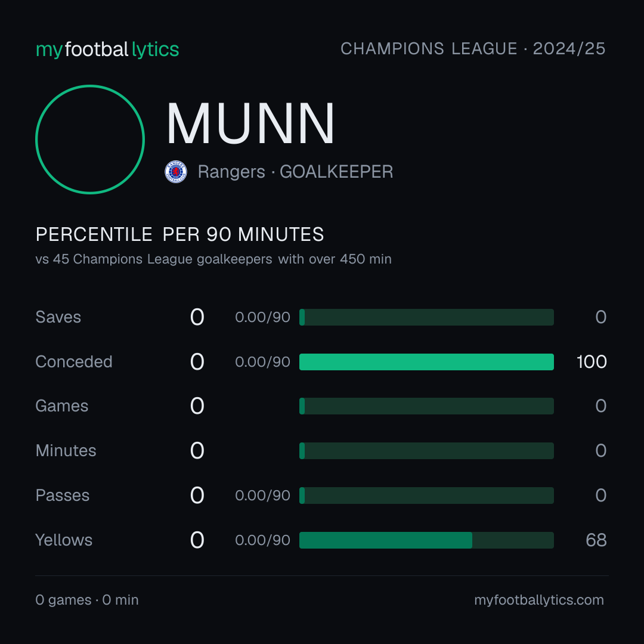Select the Saves stat label
Screen dimensions: 644x644
pos(58,317)
